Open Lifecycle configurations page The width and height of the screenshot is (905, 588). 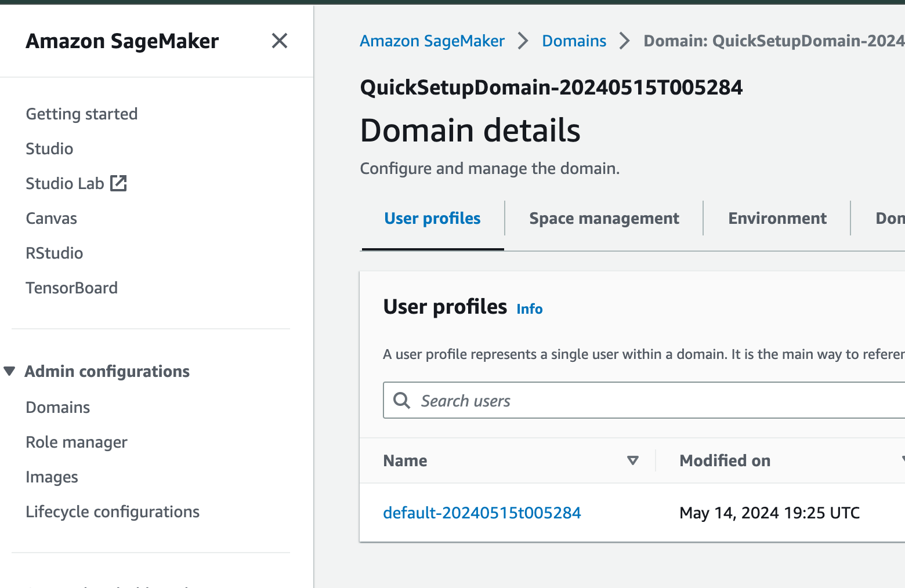coord(113,512)
